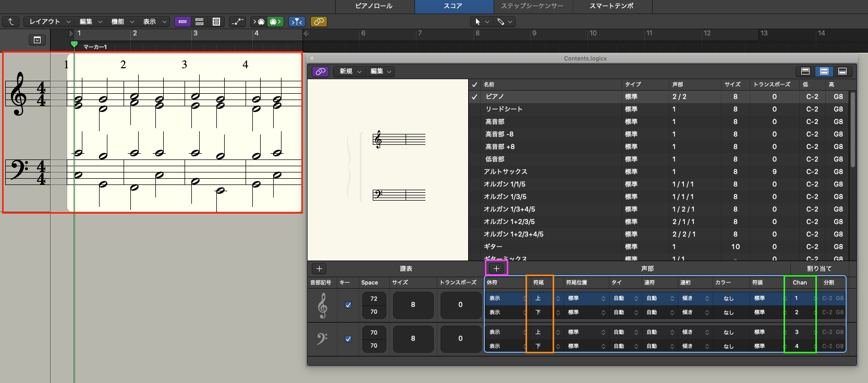Toggle the checkmark beside ピアノ staff style
Screen dimensions: 868x383
pyautogui.click(x=474, y=96)
